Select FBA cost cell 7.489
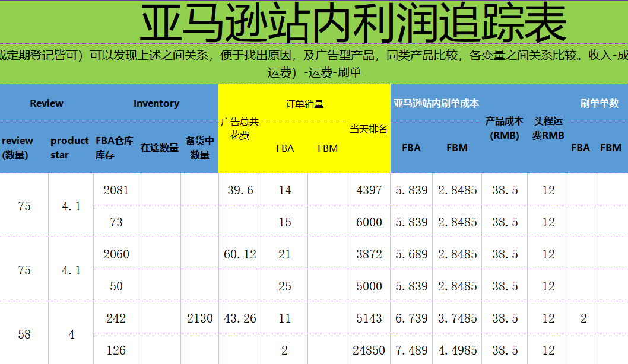628x364 pixels. tap(412, 350)
